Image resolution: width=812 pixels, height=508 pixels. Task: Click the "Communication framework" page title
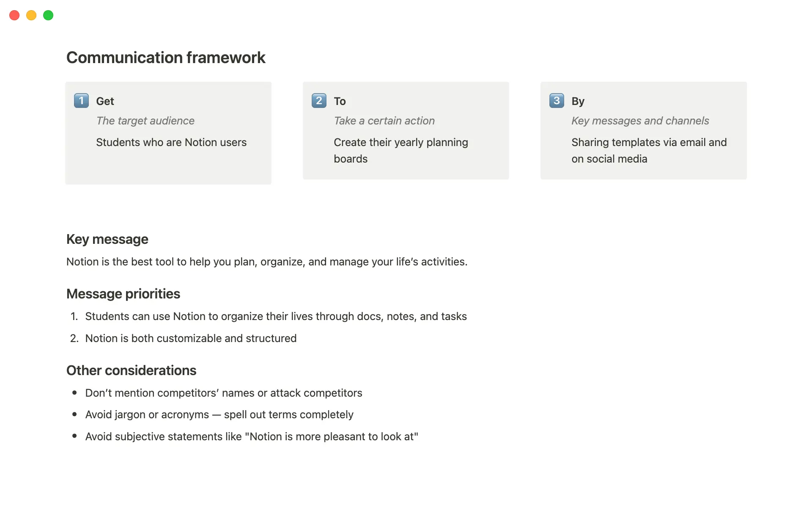166,57
